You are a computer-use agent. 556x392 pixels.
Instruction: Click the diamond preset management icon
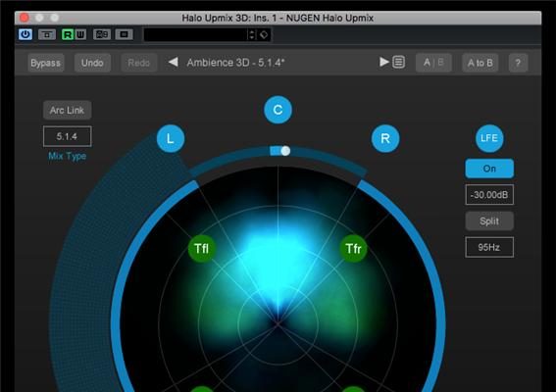pos(264,34)
